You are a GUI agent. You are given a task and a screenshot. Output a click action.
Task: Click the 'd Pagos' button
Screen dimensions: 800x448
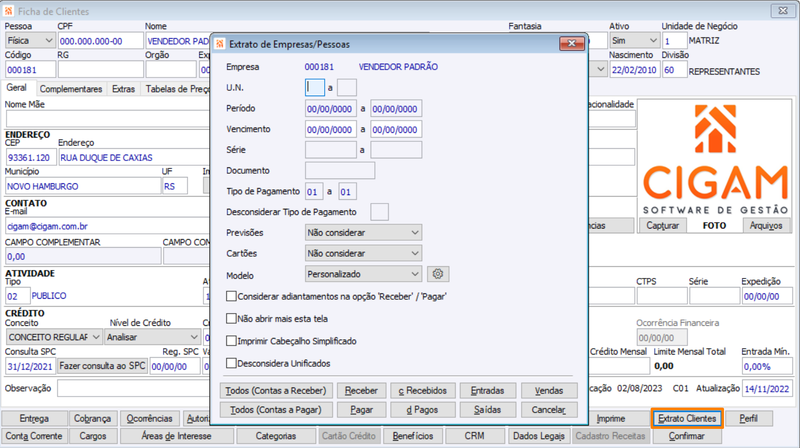pos(422,410)
